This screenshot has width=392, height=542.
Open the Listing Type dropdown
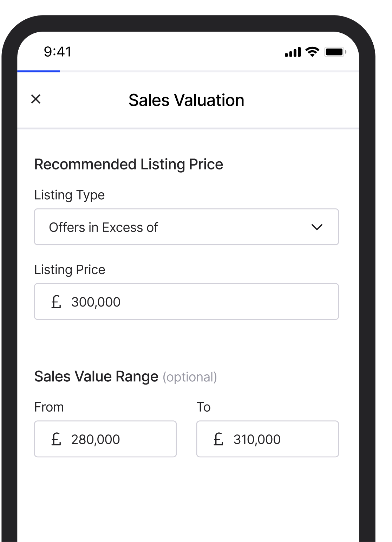[x=187, y=227]
